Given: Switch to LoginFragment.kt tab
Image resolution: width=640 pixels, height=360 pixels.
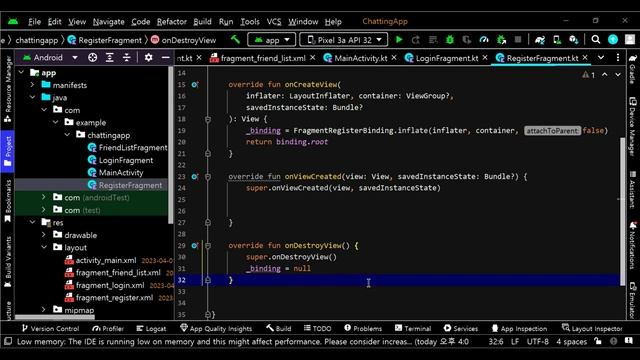Looking at the screenshot, I should coord(447,58).
